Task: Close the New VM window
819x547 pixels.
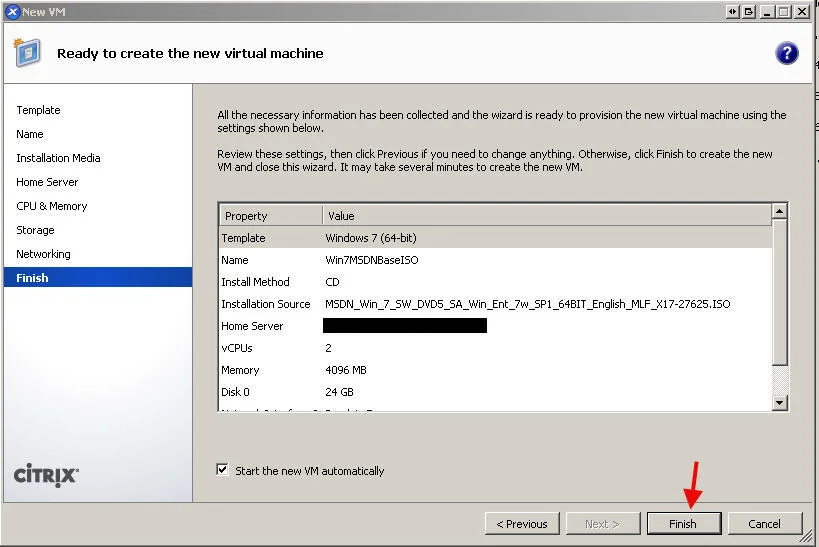Action: coord(801,11)
